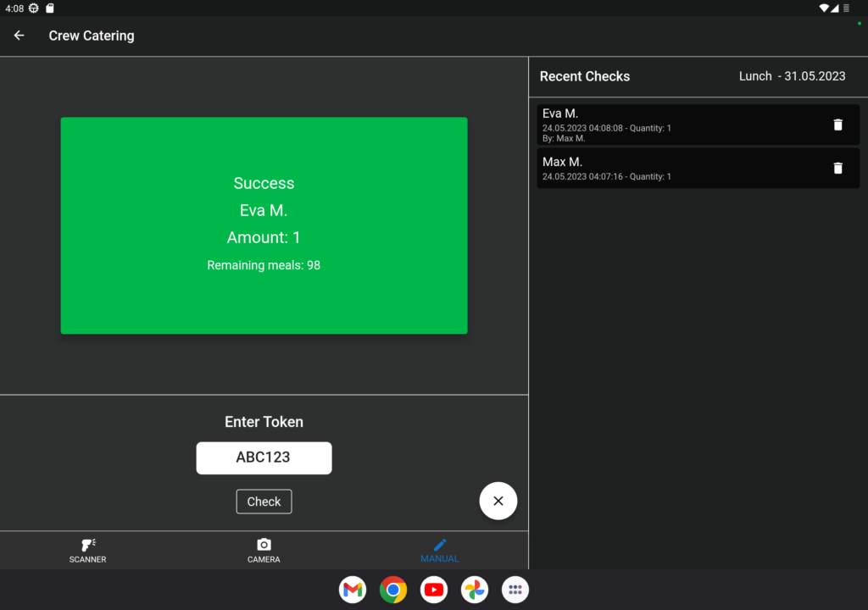Open Google Photos from the taskbar
Viewport: 868px width, 610px height.
click(475, 590)
